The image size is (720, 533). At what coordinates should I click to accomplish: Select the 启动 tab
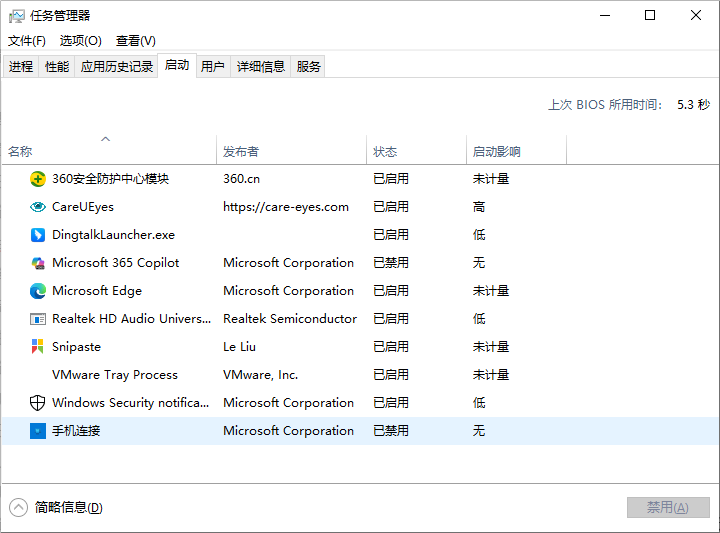(177, 65)
